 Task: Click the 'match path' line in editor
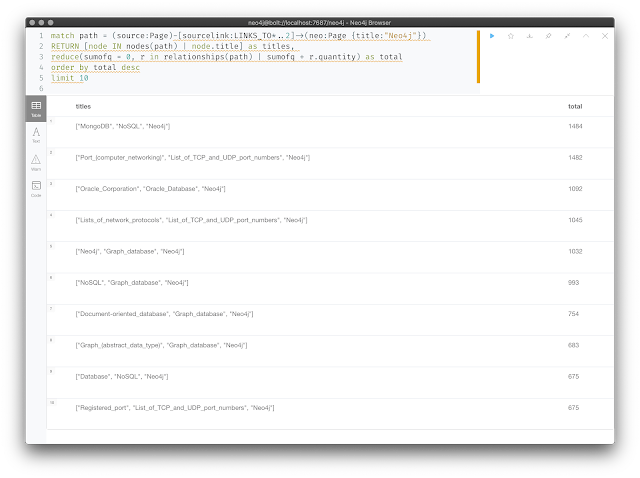[x=239, y=36]
